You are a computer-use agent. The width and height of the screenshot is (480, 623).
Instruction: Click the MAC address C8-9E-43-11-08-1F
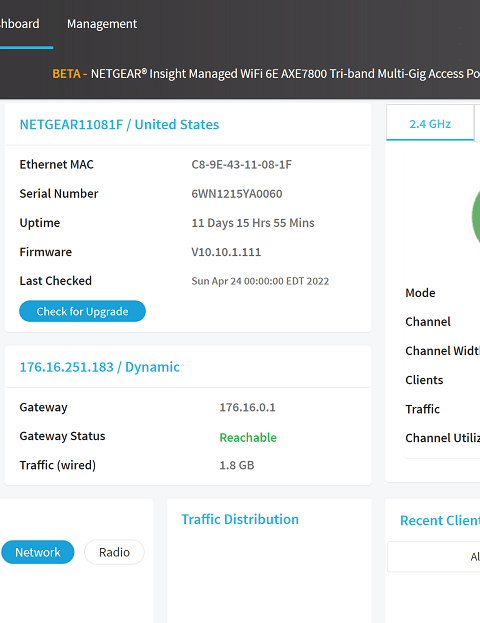pyautogui.click(x=242, y=164)
